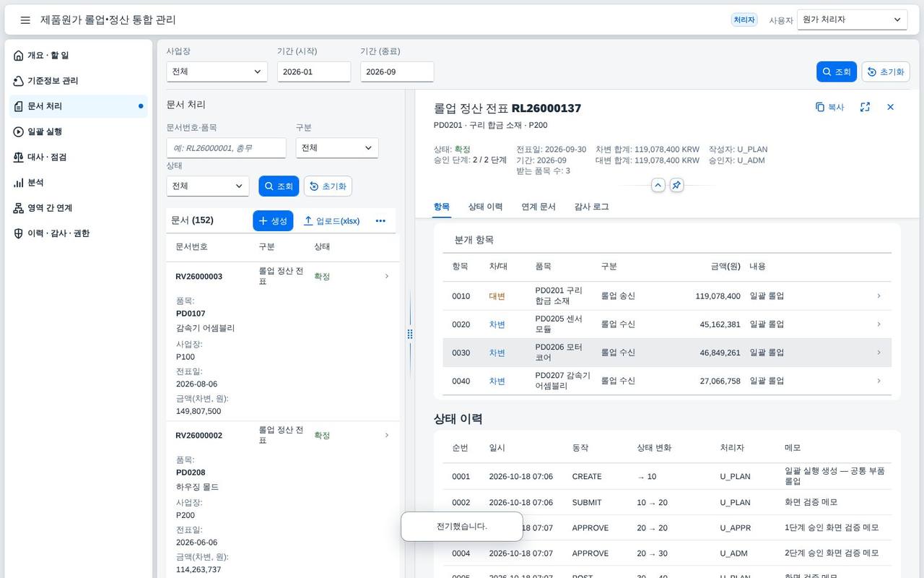Dismiss the 전기했습니다. toast message

[x=462, y=527]
